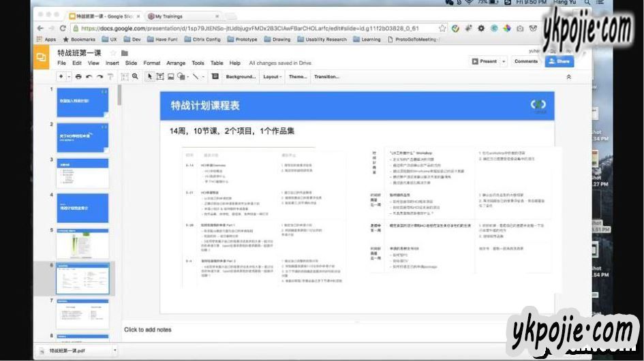644x361 pixels.
Task: Select the Text box tool
Action: click(159, 77)
